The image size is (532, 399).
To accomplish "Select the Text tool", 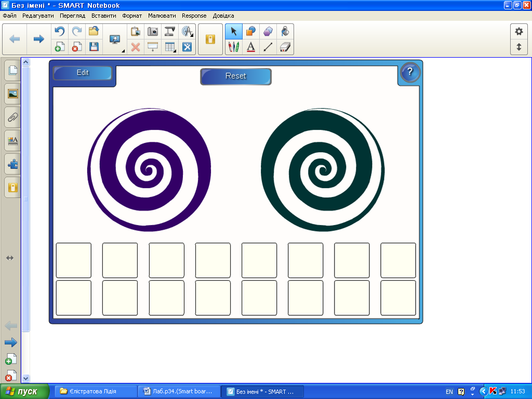I will click(251, 47).
